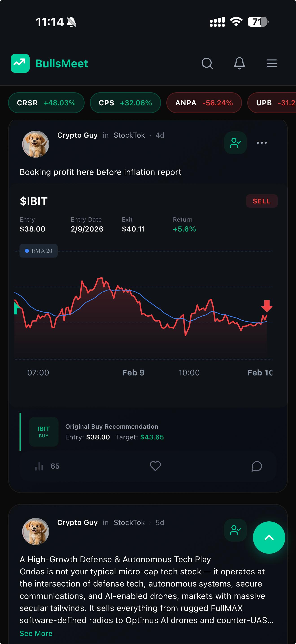Open the $IBIT ticker heading
Screen dimensions: 296x644
(34, 201)
